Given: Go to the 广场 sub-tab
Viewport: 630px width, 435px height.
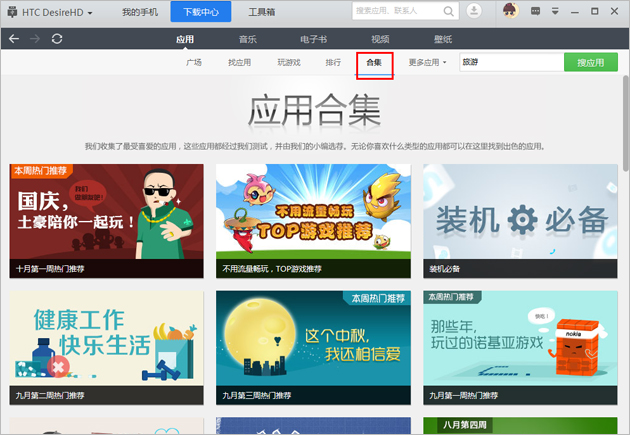Looking at the screenshot, I should coord(194,62).
